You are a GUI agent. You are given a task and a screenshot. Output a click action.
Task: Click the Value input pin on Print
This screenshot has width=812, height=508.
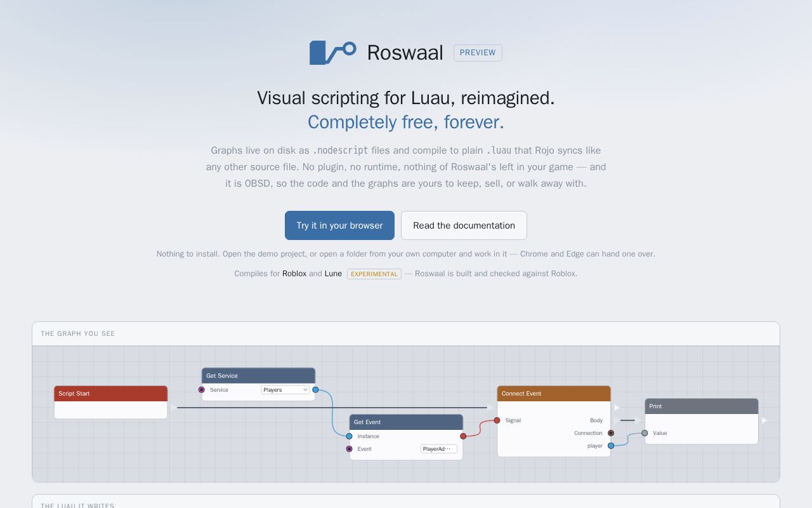point(645,433)
